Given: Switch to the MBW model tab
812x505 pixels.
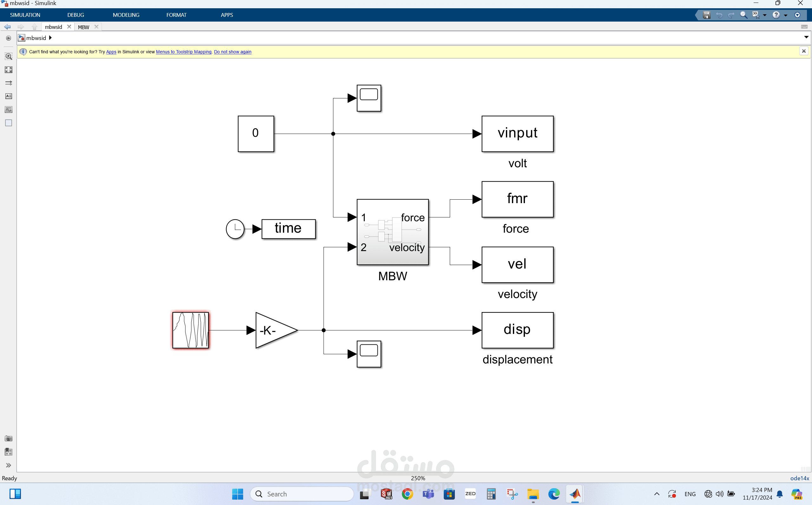Looking at the screenshot, I should point(83,27).
